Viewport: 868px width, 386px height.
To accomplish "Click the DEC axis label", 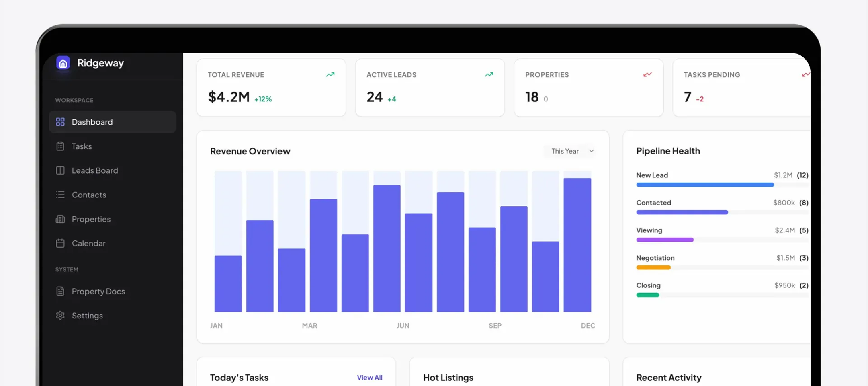I will point(588,326).
